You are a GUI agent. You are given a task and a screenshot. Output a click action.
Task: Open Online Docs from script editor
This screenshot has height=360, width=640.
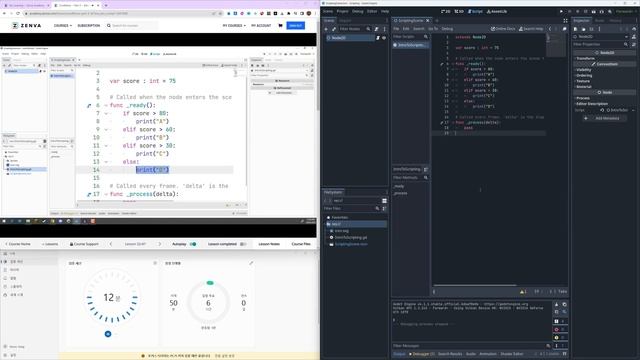[x=503, y=29]
